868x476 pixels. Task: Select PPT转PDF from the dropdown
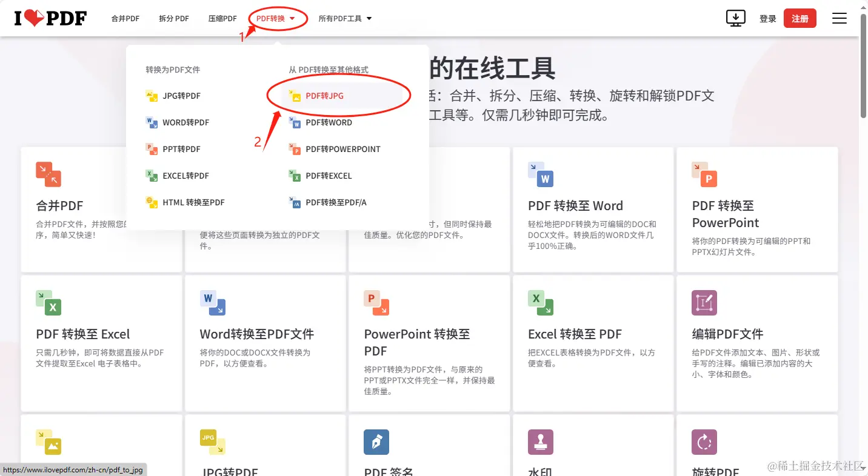click(x=181, y=149)
